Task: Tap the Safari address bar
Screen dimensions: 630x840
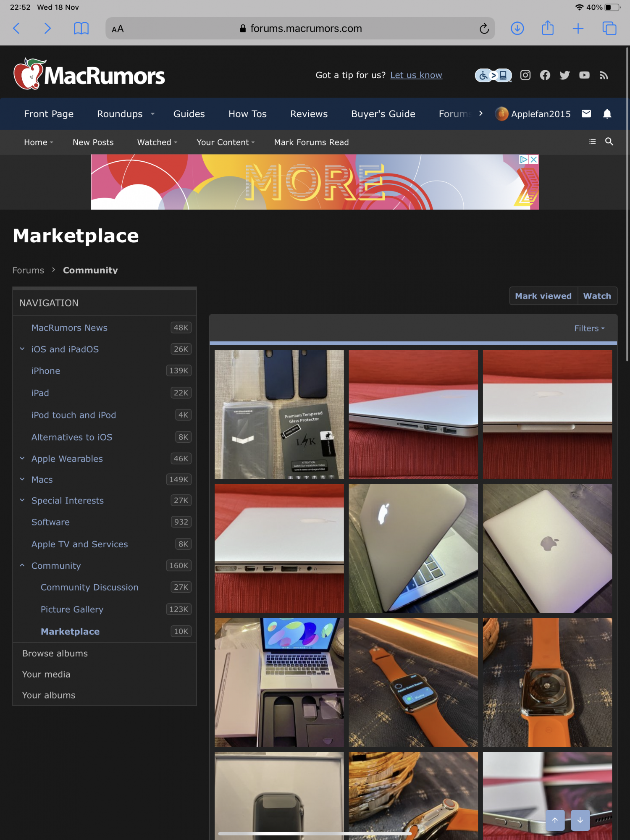Action: coord(300,29)
